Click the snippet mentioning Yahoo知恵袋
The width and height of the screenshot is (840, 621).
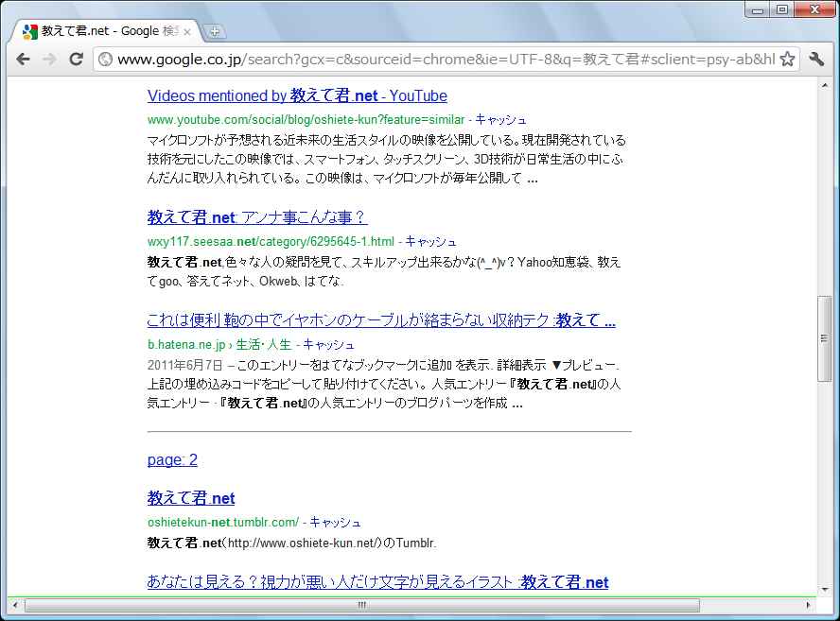383,271
